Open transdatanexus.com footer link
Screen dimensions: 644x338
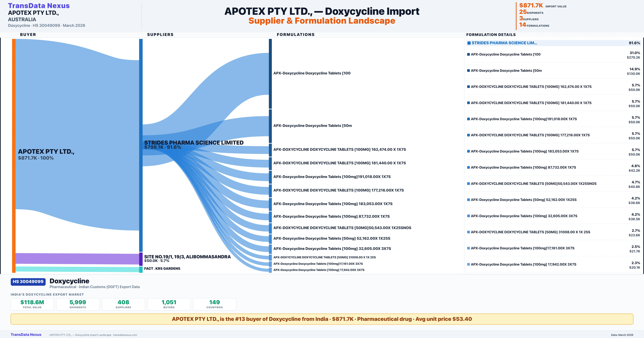click(125, 335)
